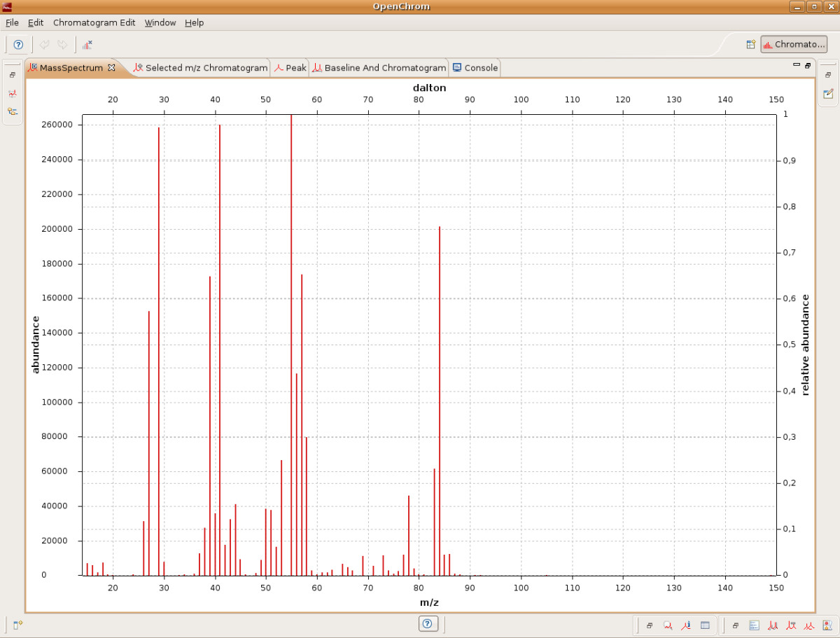This screenshot has width=840, height=638.
Task: Click the 'dalton' axis title
Action: [430, 88]
